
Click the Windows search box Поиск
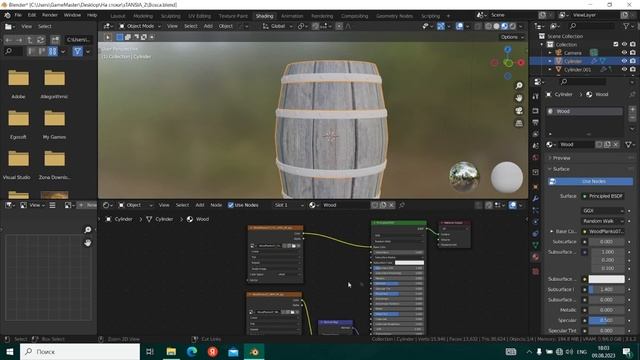80,351
